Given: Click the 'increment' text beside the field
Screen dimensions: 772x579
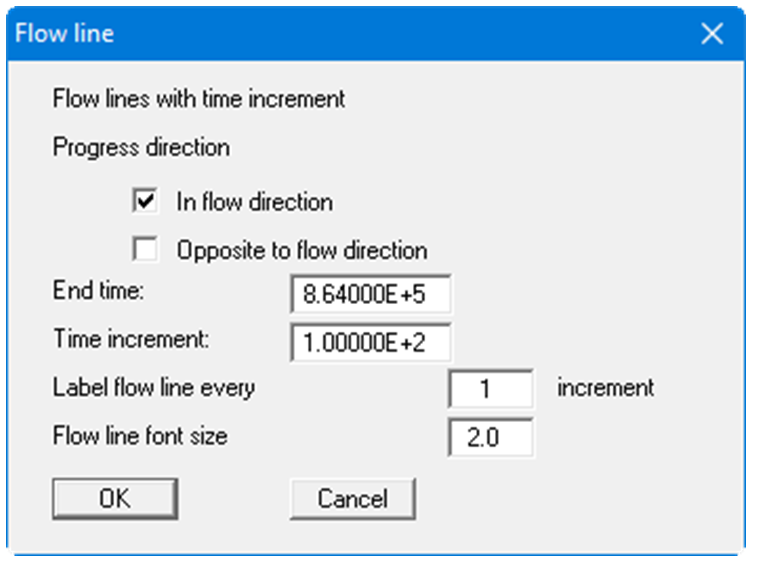Looking at the screenshot, I should coord(605,387).
